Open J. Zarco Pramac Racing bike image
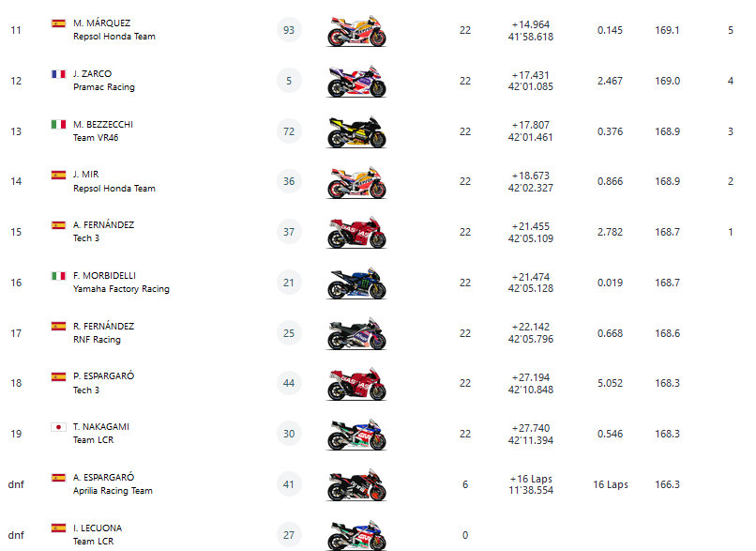Image resolution: width=756 pixels, height=551 pixels. [356, 82]
